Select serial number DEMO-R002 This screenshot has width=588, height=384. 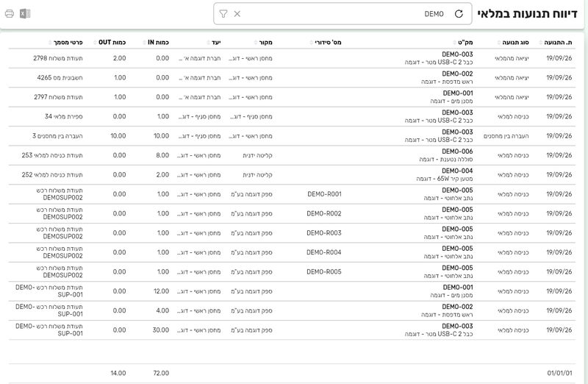(324, 213)
